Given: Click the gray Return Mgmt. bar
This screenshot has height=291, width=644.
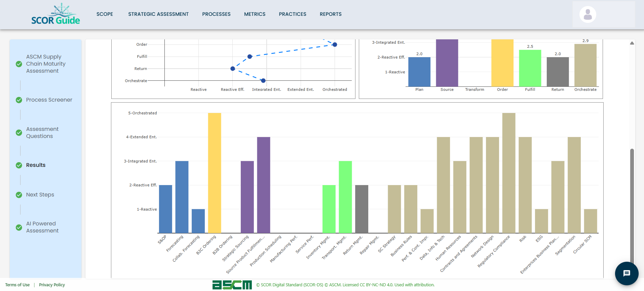Looking at the screenshot, I should click(x=362, y=209).
